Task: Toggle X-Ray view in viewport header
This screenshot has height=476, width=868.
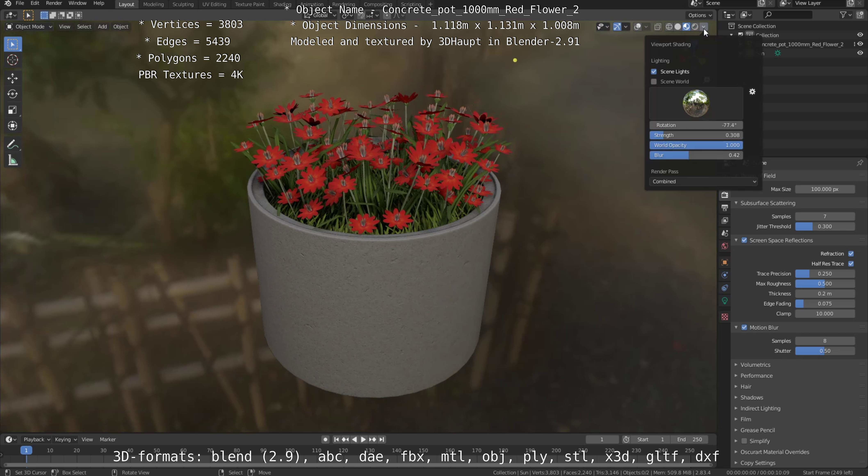Action: click(657, 27)
